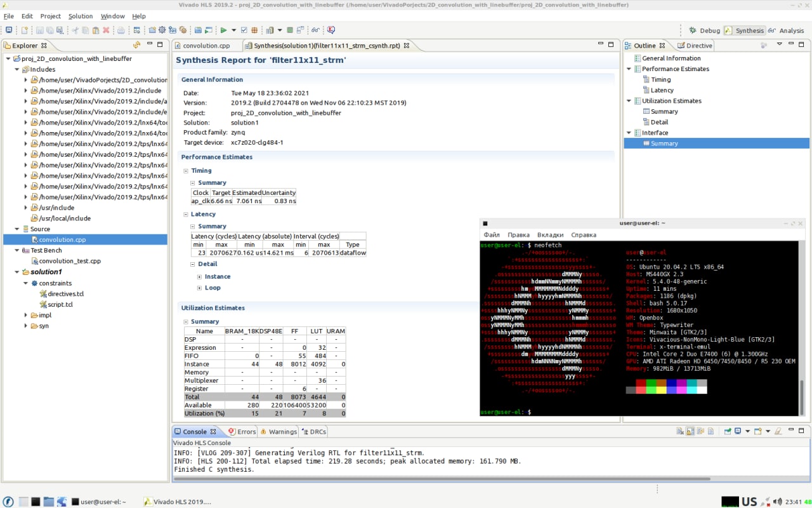Switch to the Analysis perspective
The height and width of the screenshot is (508, 812).
coord(786,30)
